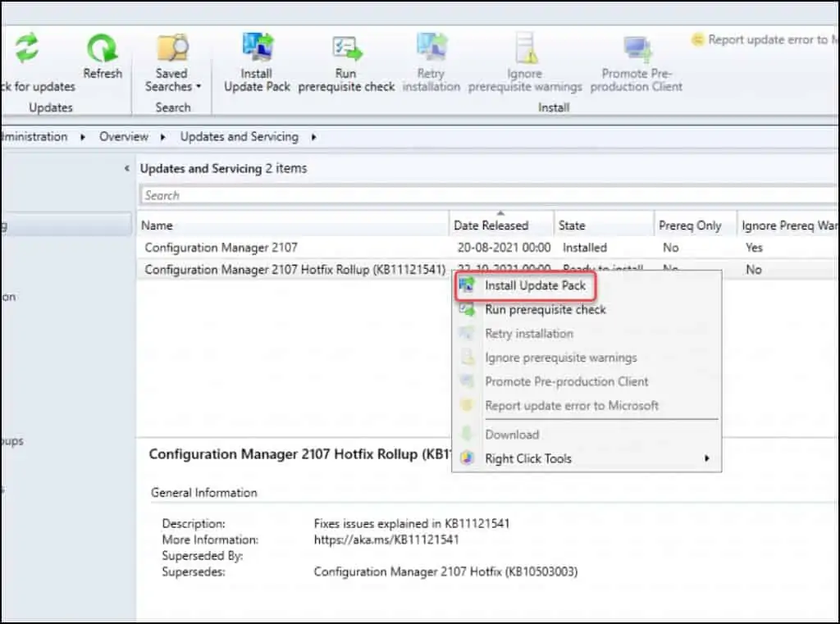
Task: Click the Download arrow context menu icon
Action: pyautogui.click(x=467, y=434)
